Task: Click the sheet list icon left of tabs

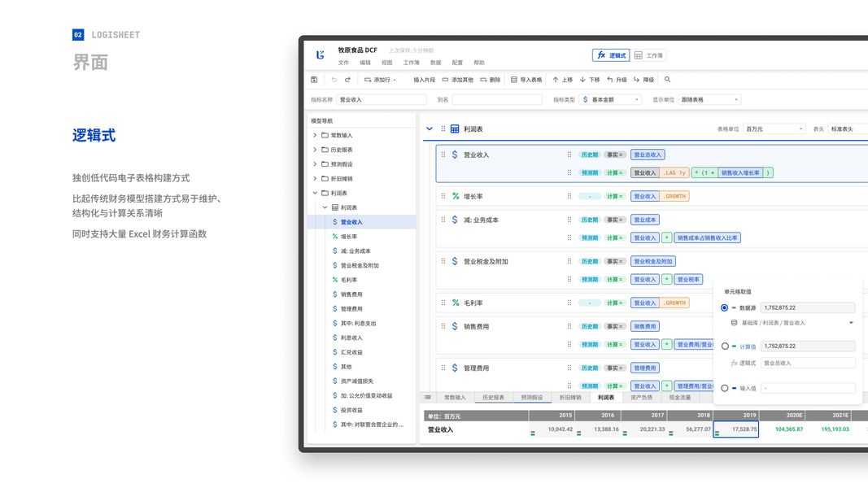Action: [427, 397]
